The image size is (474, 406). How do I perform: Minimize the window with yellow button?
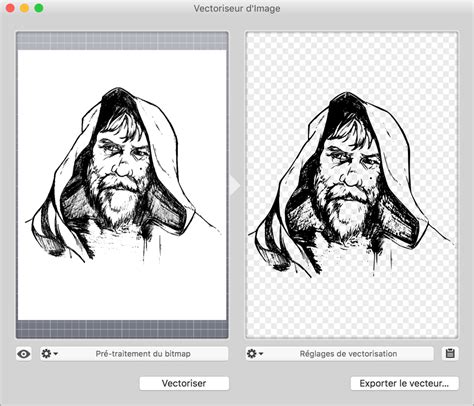24,8
